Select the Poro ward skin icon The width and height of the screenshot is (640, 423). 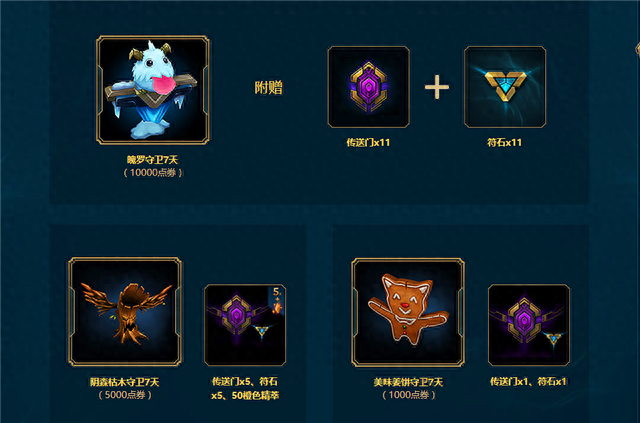153,90
